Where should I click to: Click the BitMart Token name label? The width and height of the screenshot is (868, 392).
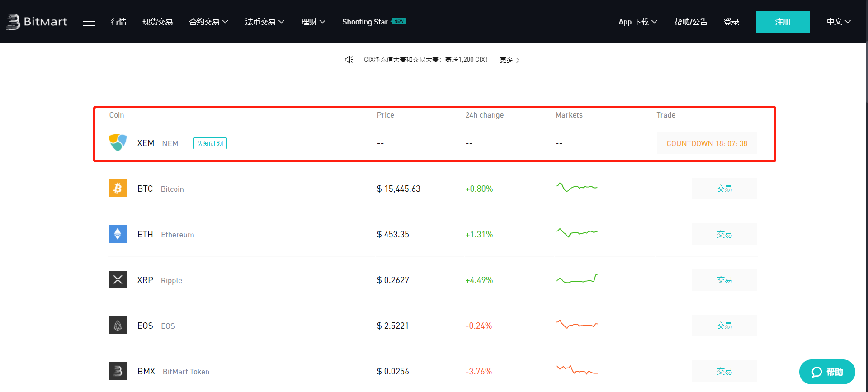186,372
